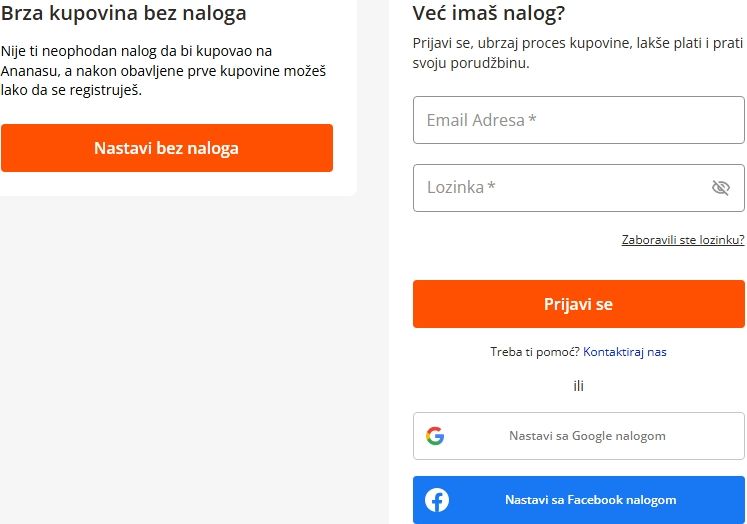Click the Google logo icon
Screen dimensions: 747x524
(x=435, y=436)
